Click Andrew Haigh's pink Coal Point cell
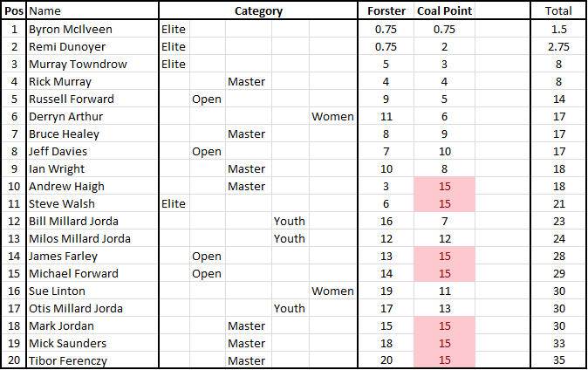The height and width of the screenshot is (370, 588). [444, 186]
